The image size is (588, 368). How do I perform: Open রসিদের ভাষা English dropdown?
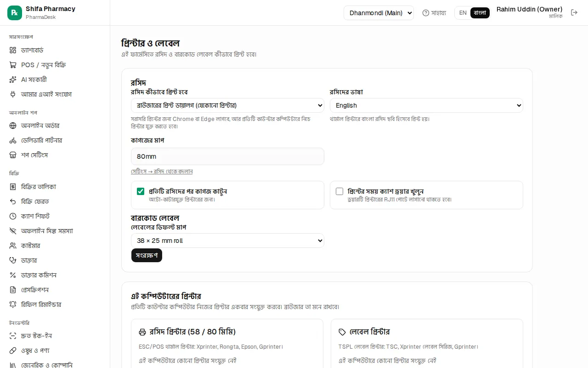point(426,105)
